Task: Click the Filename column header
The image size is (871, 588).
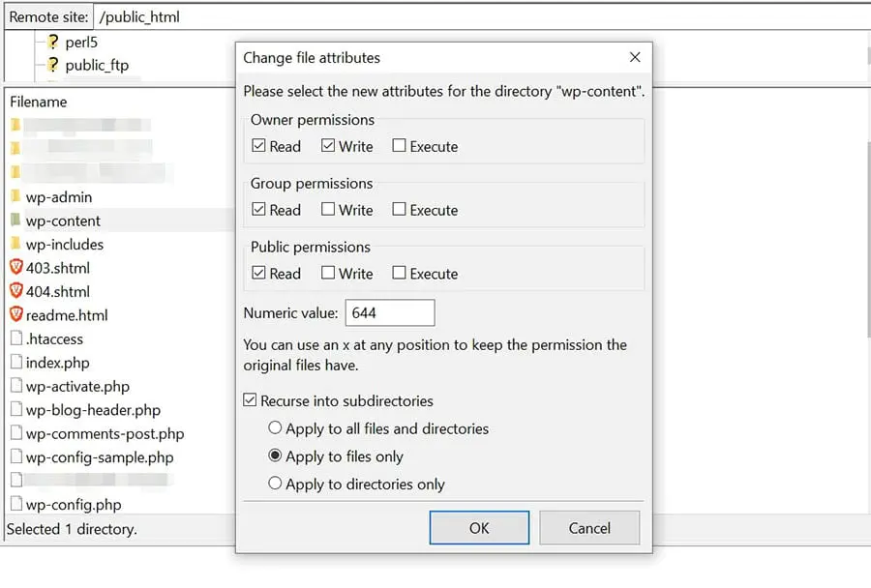Action: point(39,102)
